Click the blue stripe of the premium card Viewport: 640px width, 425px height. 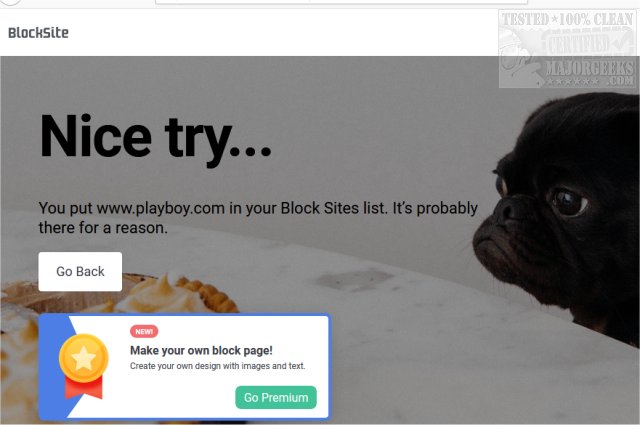[53, 367]
